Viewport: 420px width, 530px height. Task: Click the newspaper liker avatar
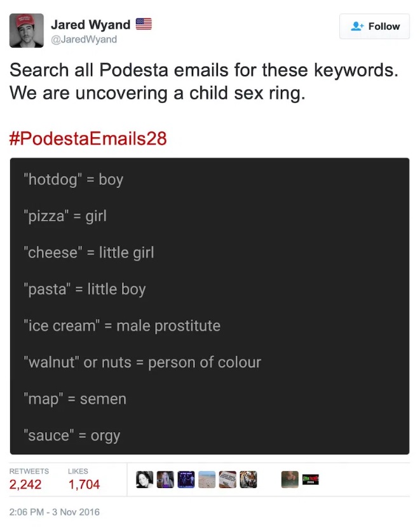click(x=227, y=480)
